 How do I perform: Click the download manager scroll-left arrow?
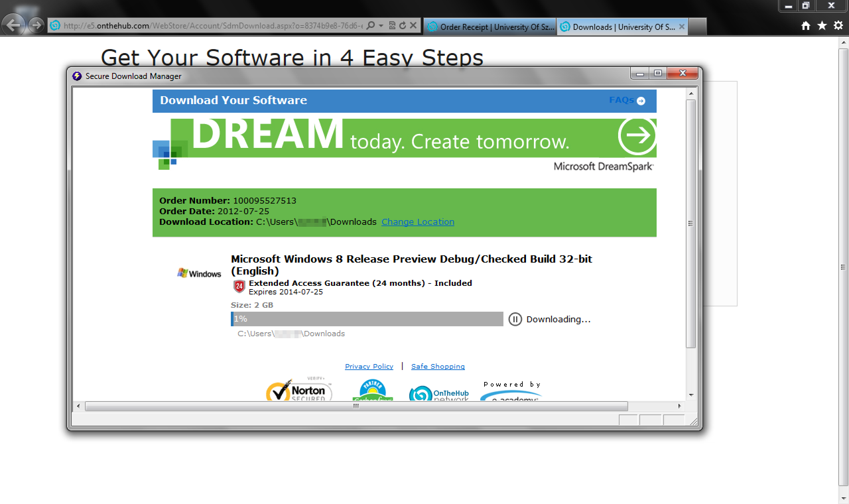[78, 406]
